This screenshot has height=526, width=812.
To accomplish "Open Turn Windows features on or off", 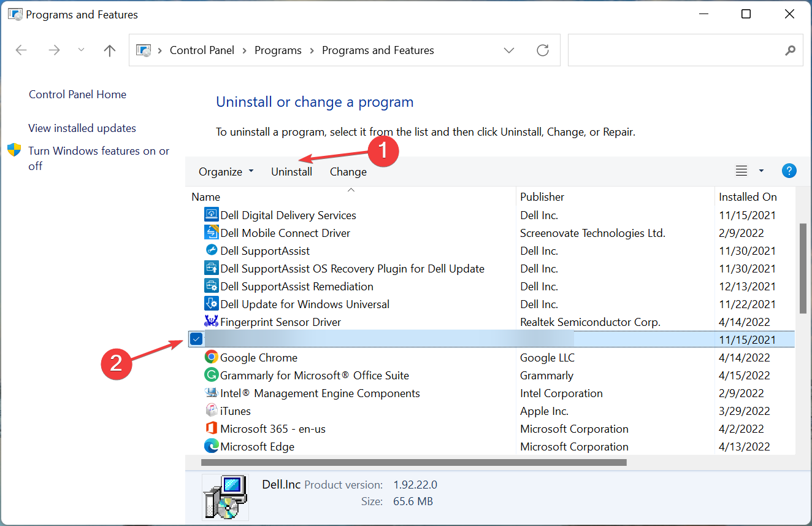I will tap(99, 158).
